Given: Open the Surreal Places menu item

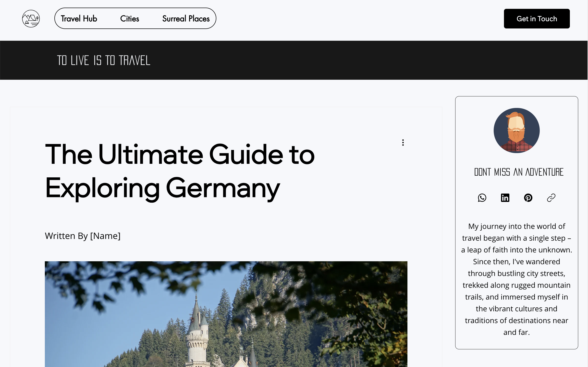Looking at the screenshot, I should (186, 19).
